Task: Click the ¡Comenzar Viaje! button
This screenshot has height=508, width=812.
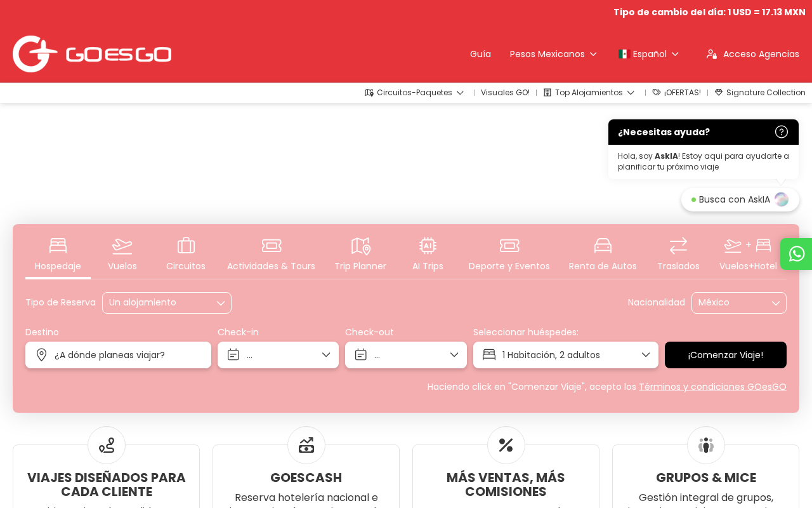Action: coord(726,355)
